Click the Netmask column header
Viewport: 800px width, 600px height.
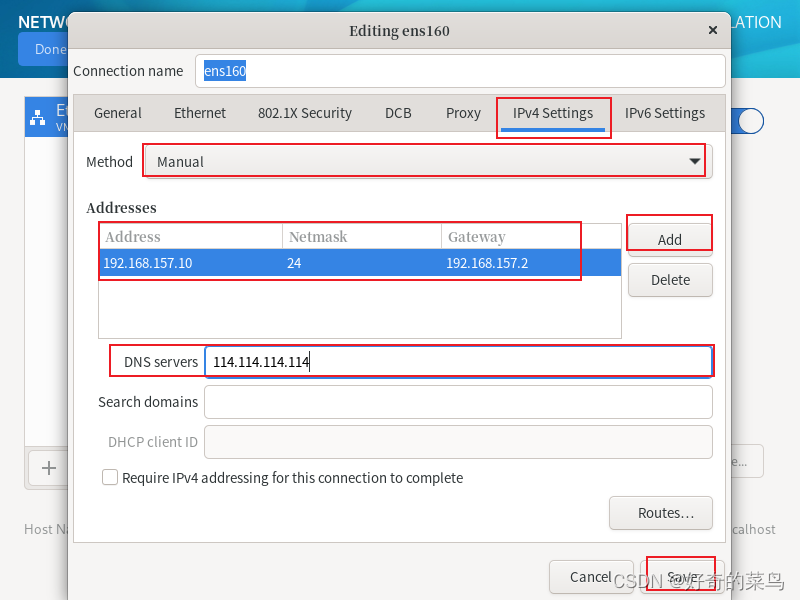362,237
